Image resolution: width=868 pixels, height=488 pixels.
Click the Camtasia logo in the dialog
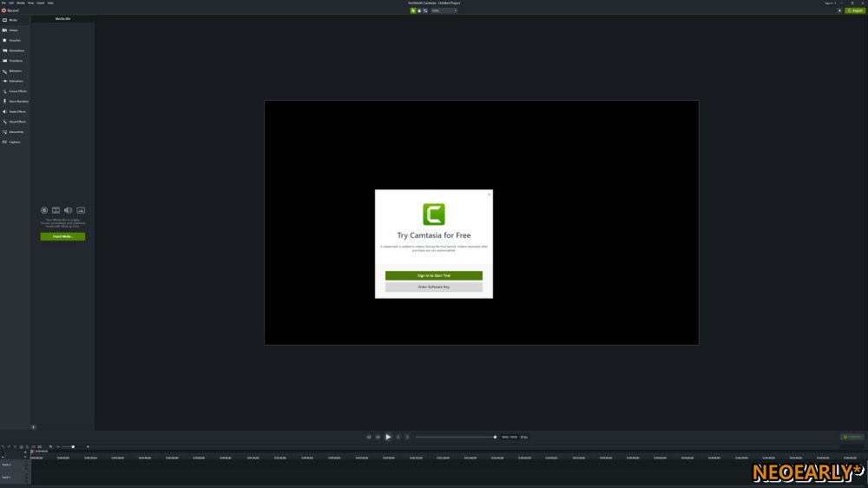434,214
